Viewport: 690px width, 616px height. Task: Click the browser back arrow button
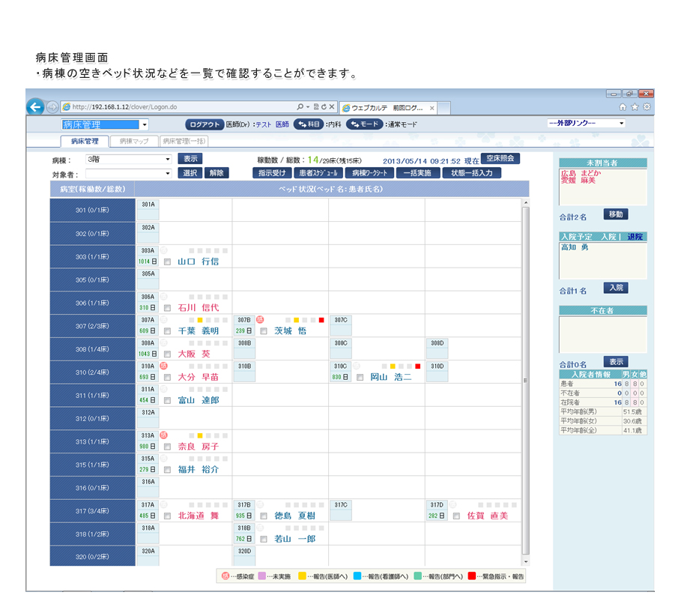pyautogui.click(x=35, y=107)
